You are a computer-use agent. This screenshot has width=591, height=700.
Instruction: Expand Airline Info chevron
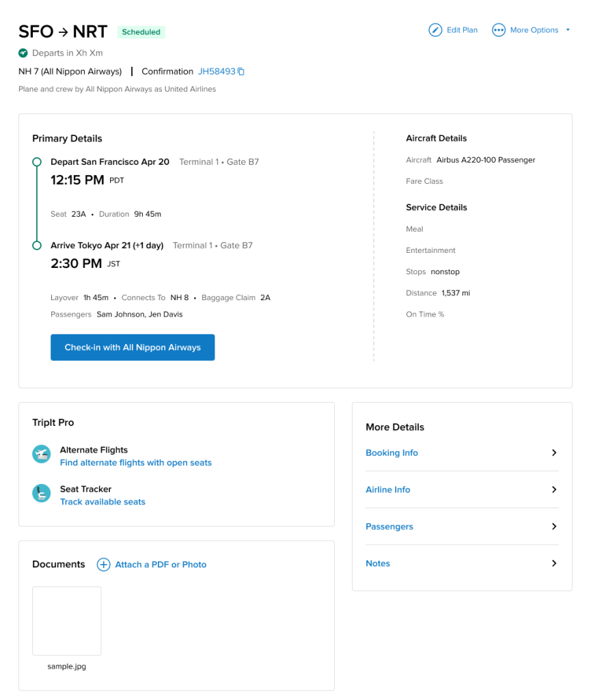click(x=554, y=489)
